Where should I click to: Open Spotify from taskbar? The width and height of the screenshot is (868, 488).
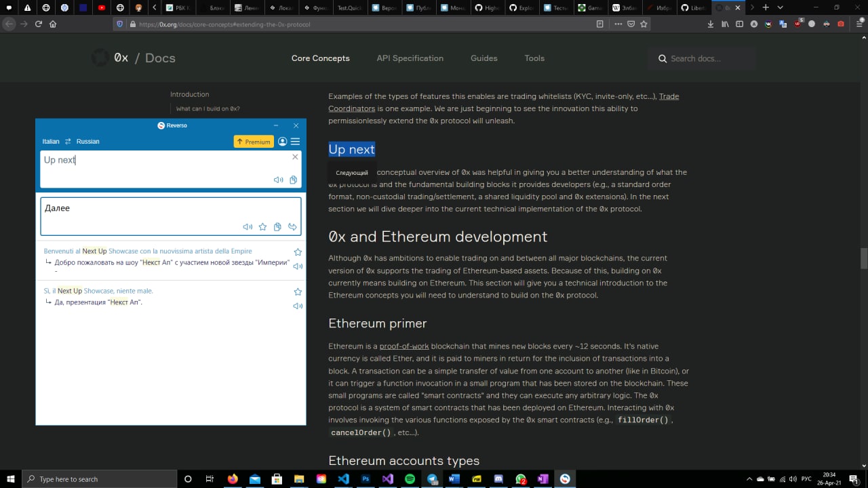point(410,479)
